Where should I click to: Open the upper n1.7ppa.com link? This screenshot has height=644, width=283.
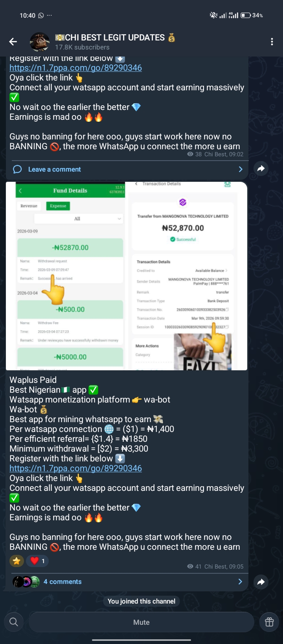pos(76,68)
